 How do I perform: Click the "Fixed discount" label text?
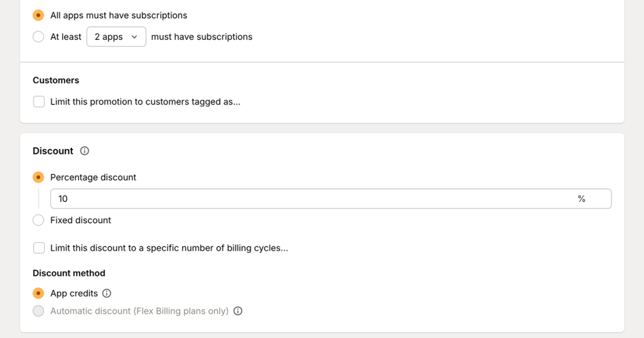click(x=80, y=221)
